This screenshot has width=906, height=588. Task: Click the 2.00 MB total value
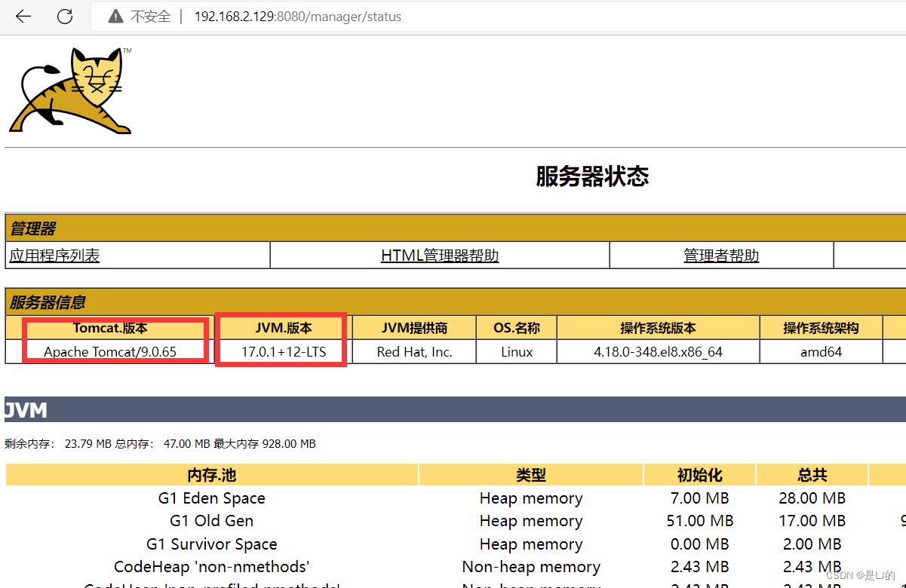pos(812,544)
